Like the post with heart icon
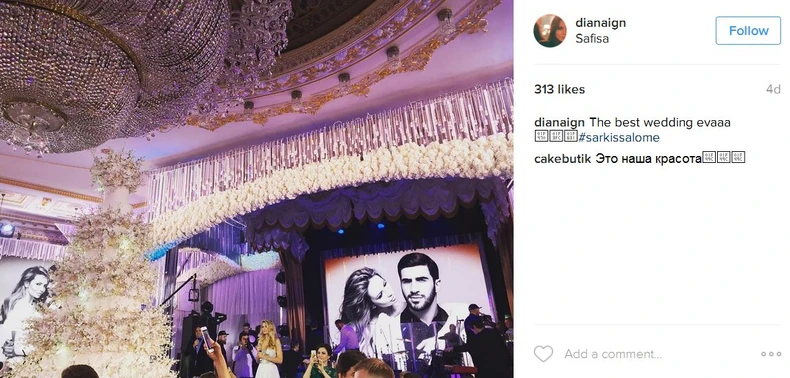This screenshot has width=790, height=378. click(x=543, y=354)
